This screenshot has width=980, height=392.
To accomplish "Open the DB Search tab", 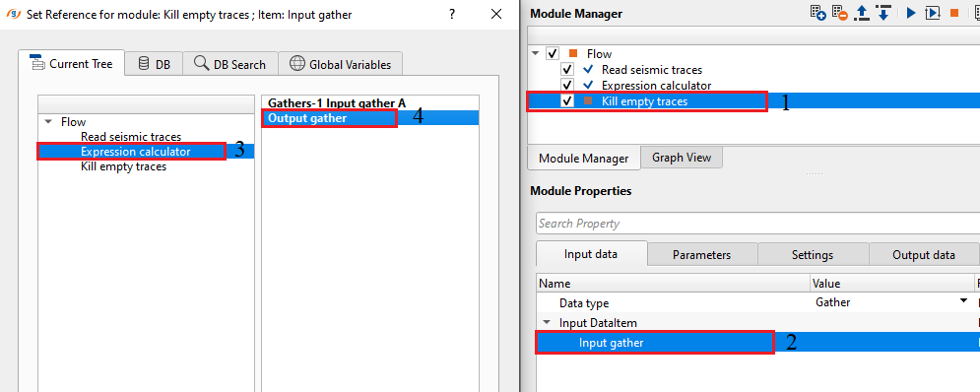I will click(230, 64).
